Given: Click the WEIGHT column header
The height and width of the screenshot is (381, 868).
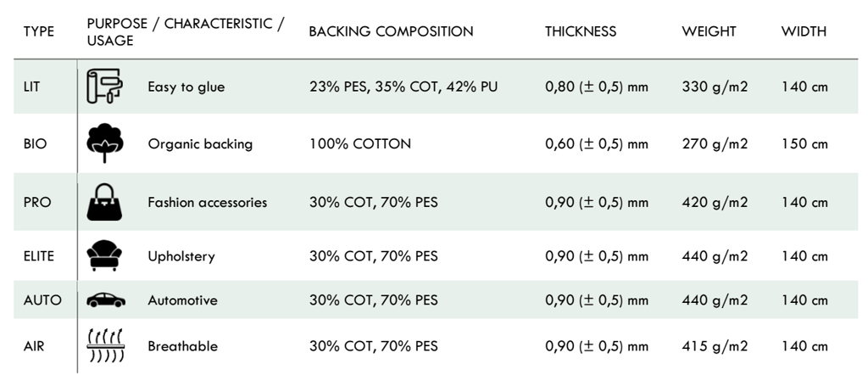Looking at the screenshot, I should tap(709, 31).
